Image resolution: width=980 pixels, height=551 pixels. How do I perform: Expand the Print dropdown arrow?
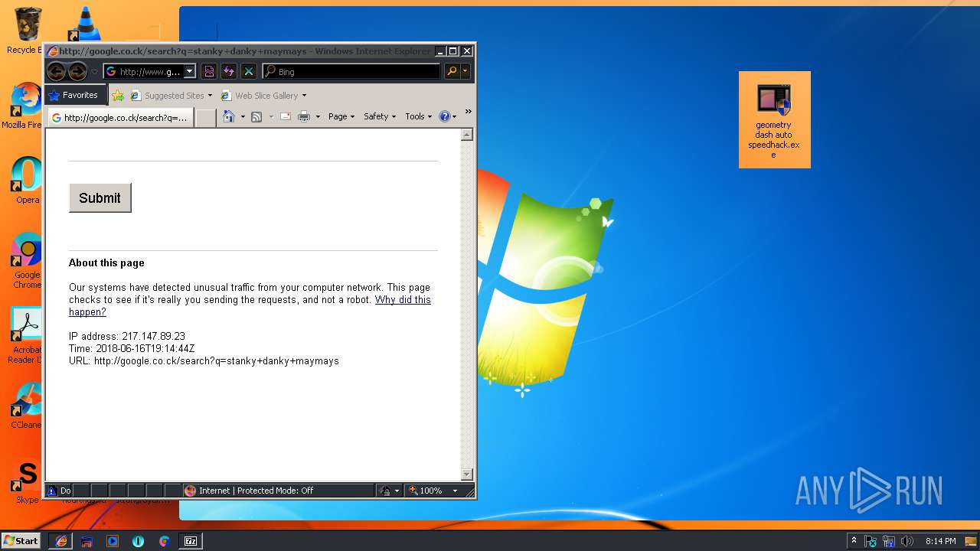[318, 117]
